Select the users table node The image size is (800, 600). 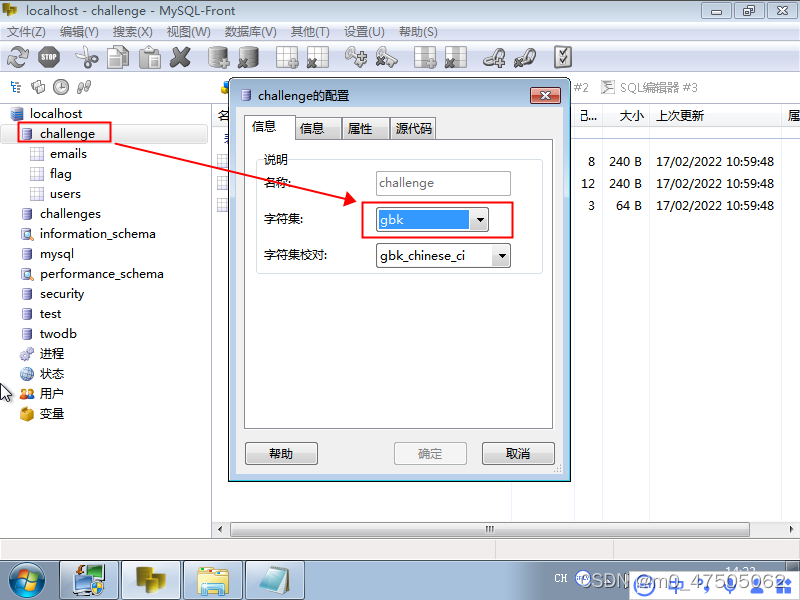tap(65, 194)
